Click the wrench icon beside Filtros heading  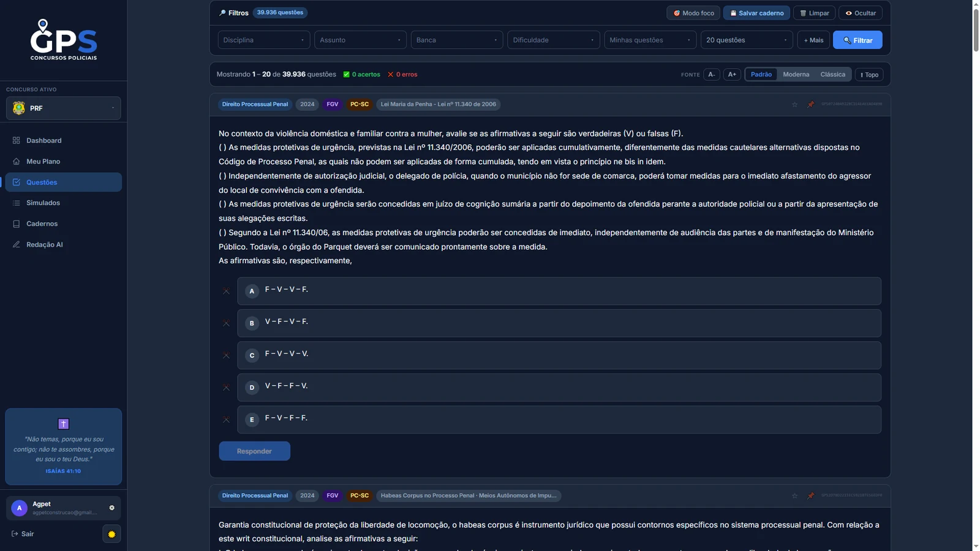coord(222,12)
